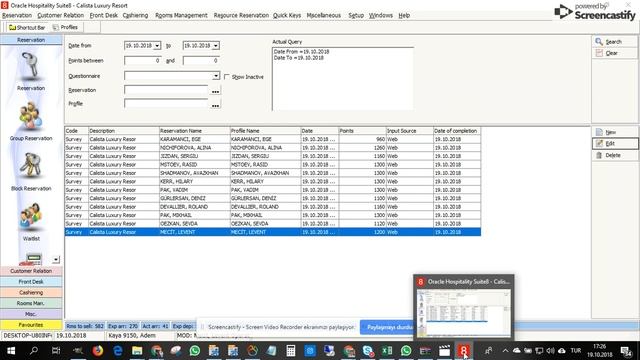Open Firefox in the taskbar
The image size is (640, 360).
pos(98,351)
